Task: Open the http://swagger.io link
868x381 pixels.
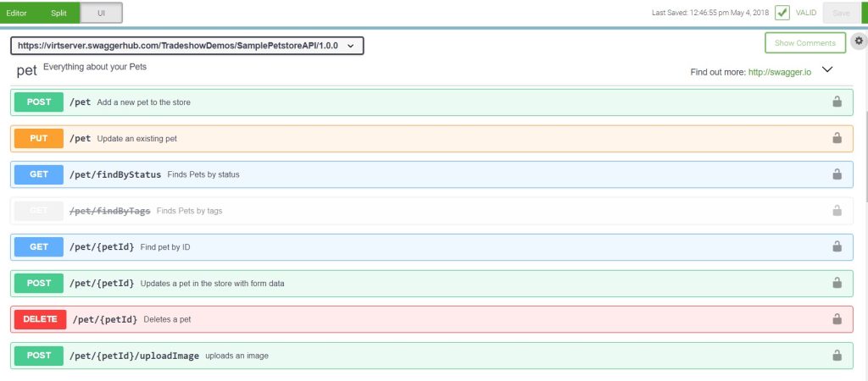Action: (780, 72)
